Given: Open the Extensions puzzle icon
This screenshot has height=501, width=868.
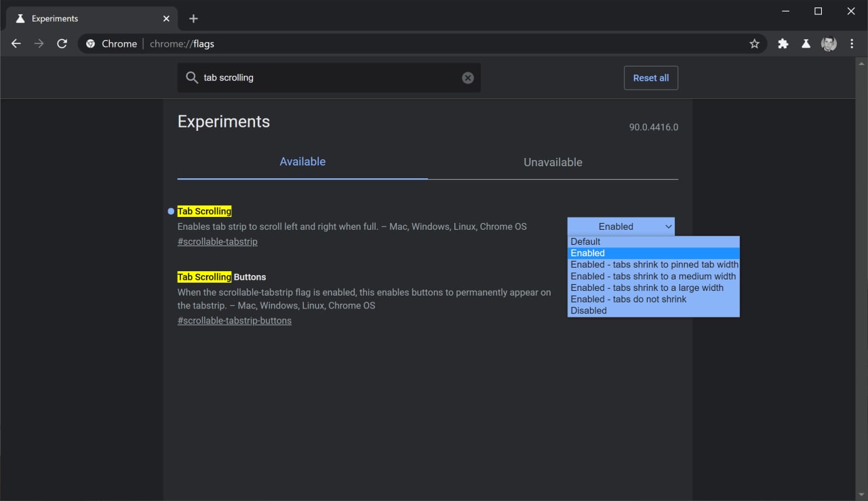Looking at the screenshot, I should tap(783, 43).
